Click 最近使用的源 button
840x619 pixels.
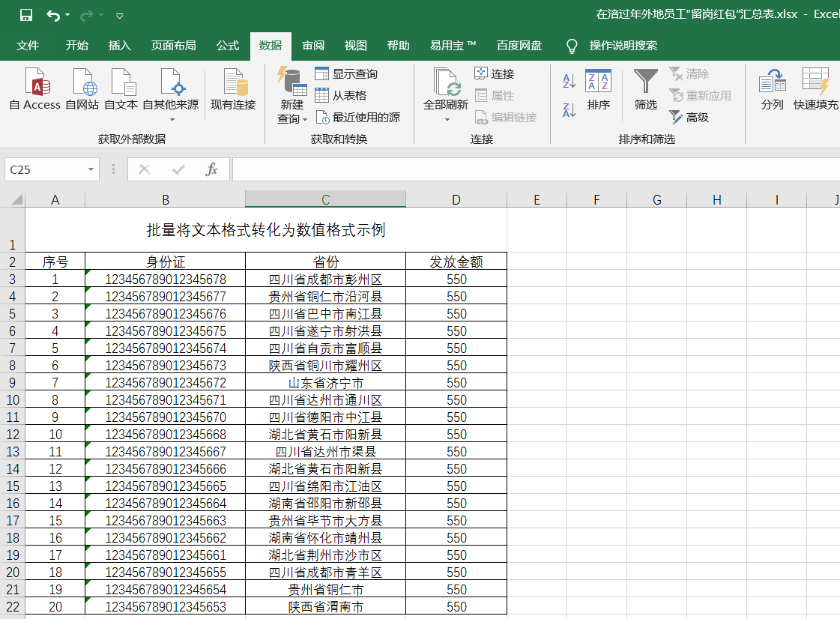358,117
